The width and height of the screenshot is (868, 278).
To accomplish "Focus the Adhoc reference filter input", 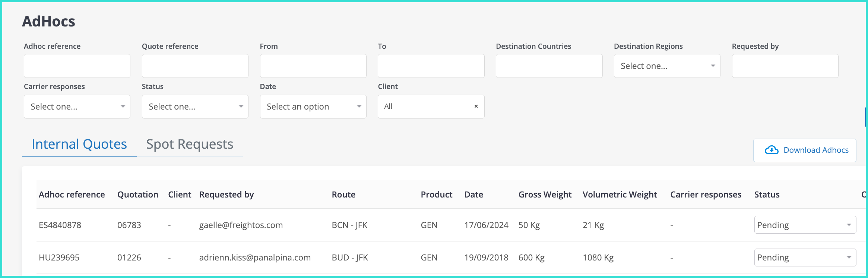I will (77, 66).
